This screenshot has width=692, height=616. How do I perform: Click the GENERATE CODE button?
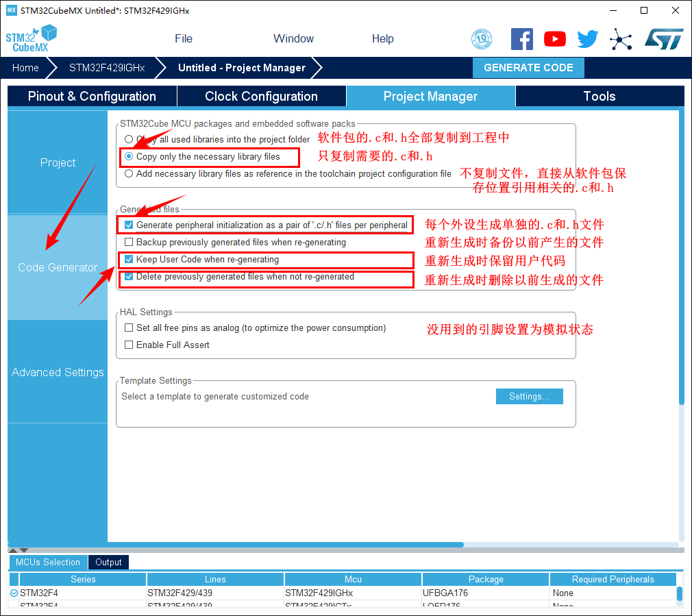pos(528,68)
